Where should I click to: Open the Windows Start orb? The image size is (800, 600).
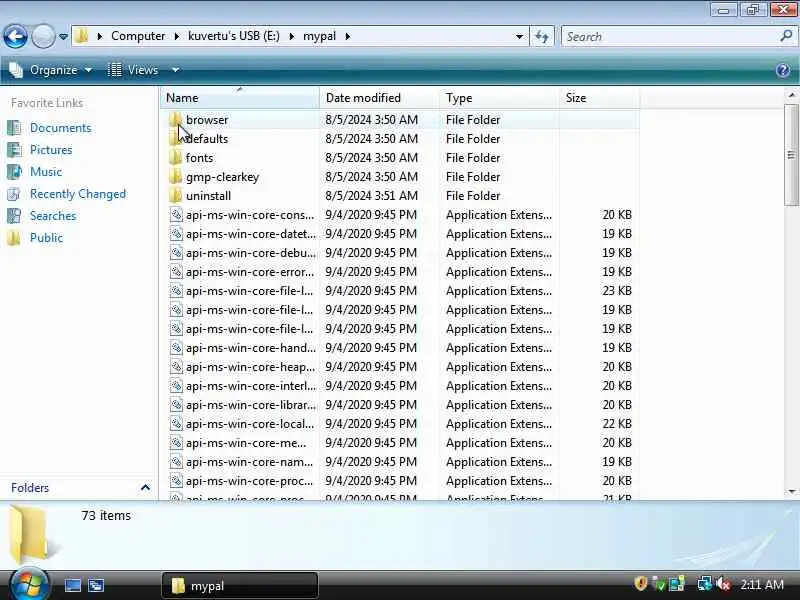[x=28, y=584]
